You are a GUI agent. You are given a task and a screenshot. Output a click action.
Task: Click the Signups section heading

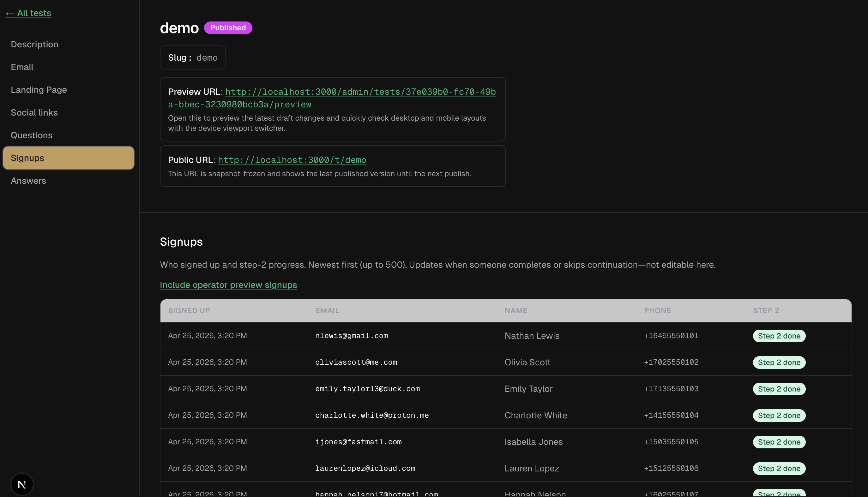tap(181, 242)
